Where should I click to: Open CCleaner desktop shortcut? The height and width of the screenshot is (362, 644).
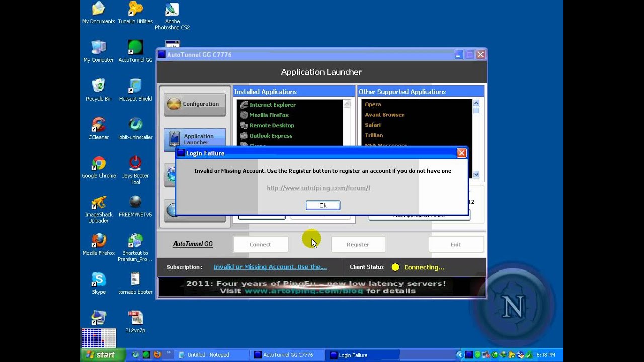[98, 129]
